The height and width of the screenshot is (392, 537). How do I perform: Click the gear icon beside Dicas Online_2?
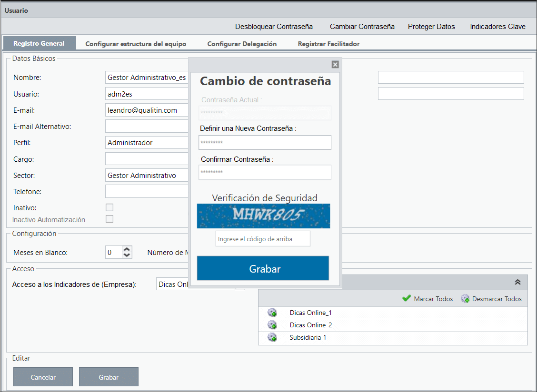(272, 324)
